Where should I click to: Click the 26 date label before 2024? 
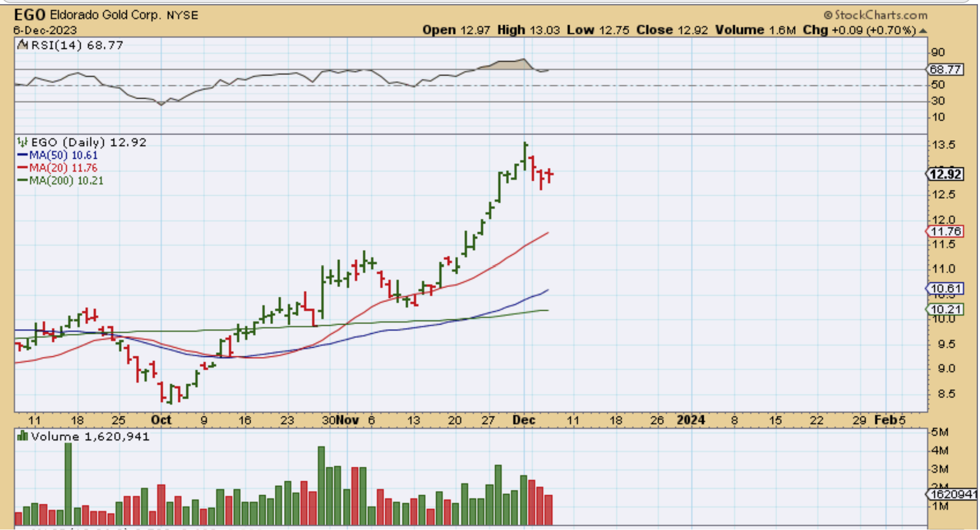tap(657, 420)
